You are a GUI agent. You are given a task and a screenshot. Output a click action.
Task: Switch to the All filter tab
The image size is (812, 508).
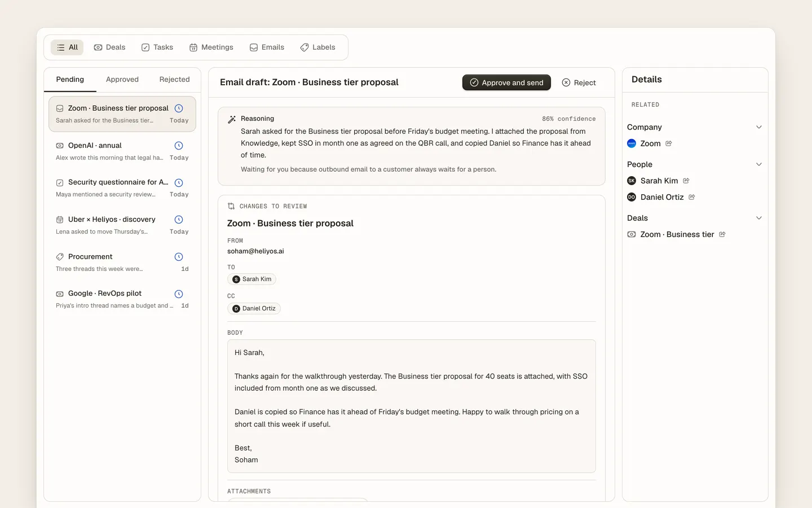point(67,47)
